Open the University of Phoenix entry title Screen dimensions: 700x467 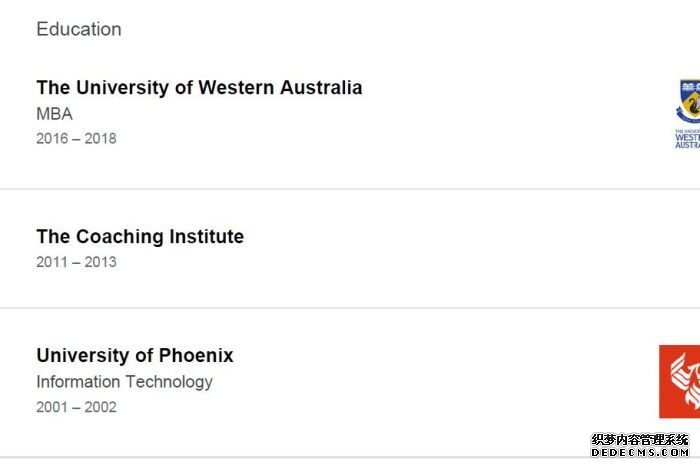coord(135,355)
